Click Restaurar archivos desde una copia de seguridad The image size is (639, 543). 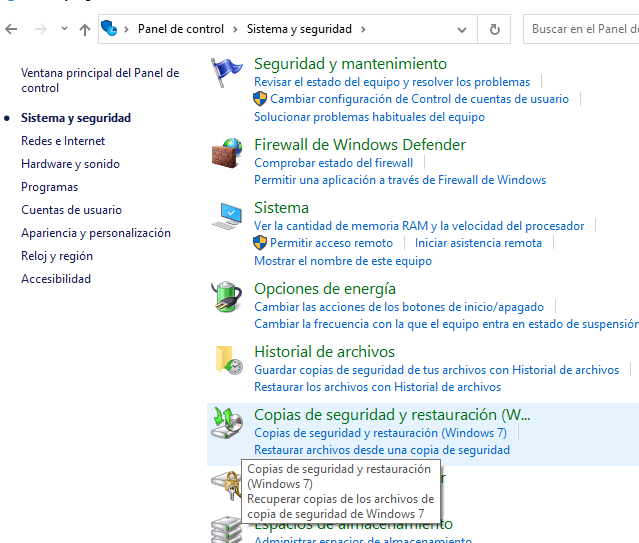click(382, 450)
